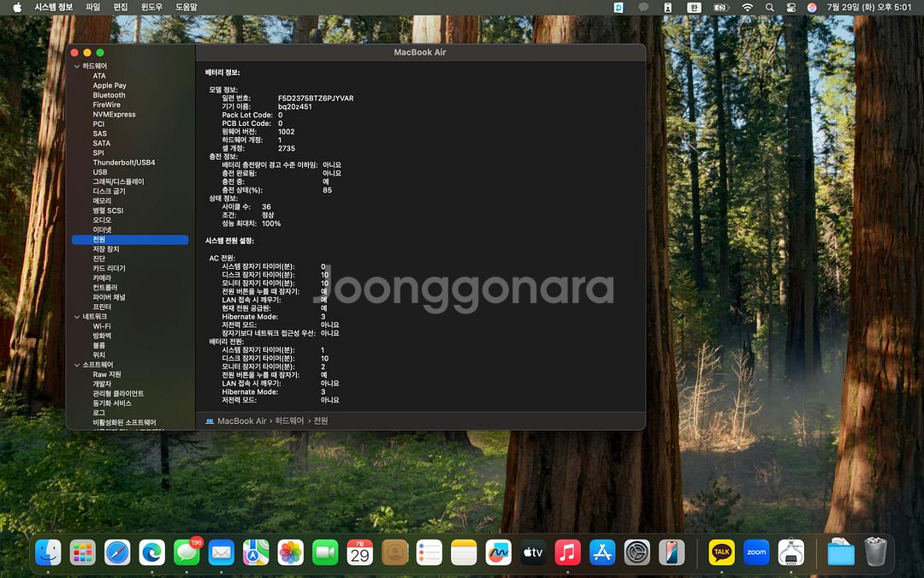
Task: Open the 편집 menu
Action: point(121,7)
